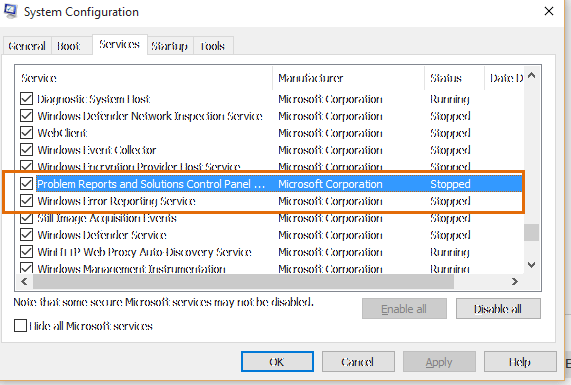Uncheck Diagnostic System Host service
The image size is (571, 385).
click(26, 99)
